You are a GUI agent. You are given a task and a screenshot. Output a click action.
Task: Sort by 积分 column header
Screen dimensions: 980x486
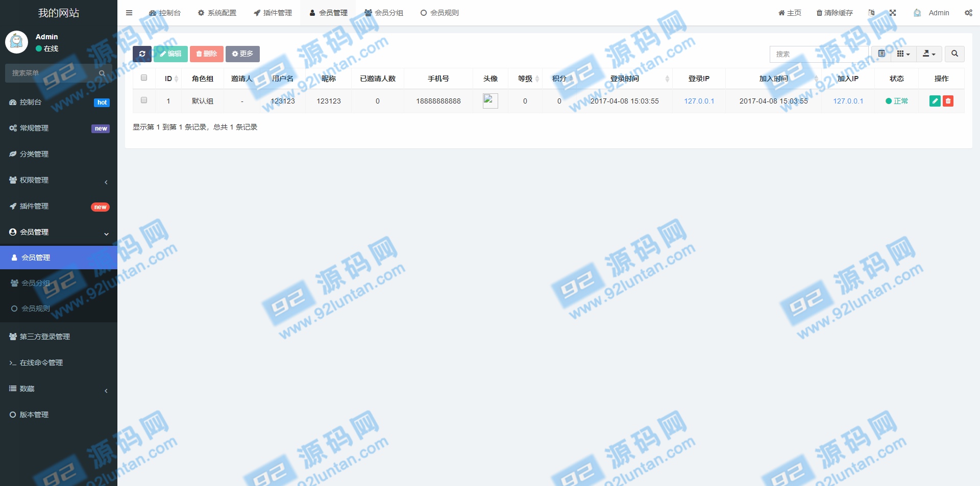pyautogui.click(x=559, y=79)
